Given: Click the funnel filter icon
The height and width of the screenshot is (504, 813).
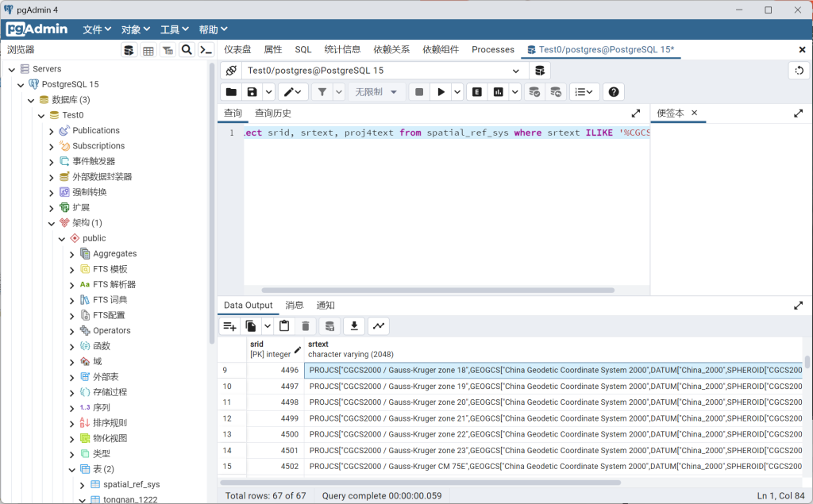Looking at the screenshot, I should (322, 92).
